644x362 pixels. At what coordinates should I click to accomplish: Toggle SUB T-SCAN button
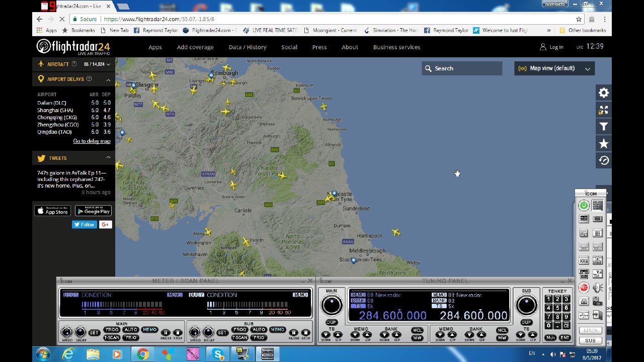tap(240, 337)
